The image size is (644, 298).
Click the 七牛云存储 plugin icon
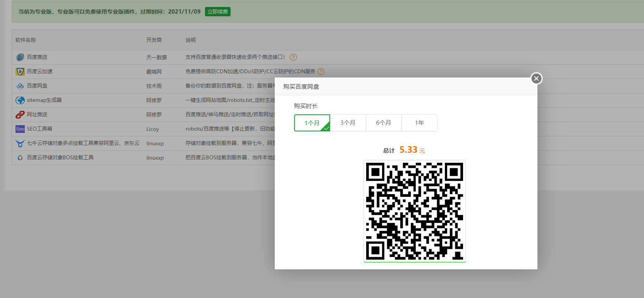(20, 143)
